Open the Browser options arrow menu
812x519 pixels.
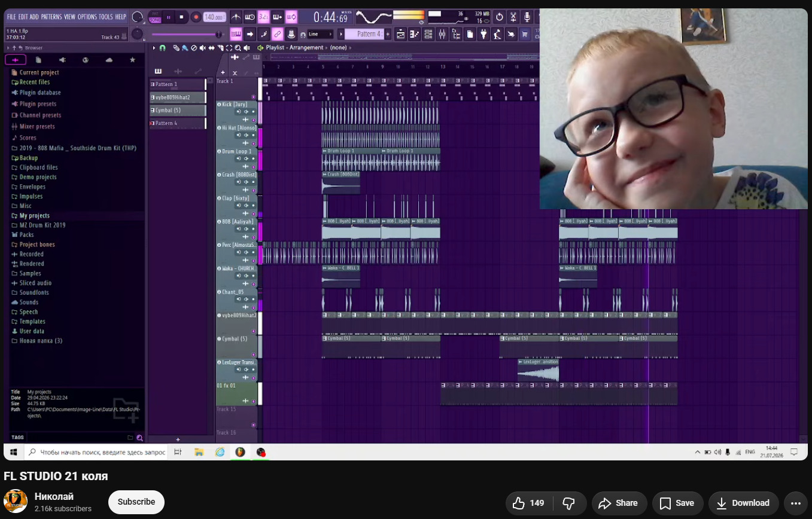click(x=8, y=48)
